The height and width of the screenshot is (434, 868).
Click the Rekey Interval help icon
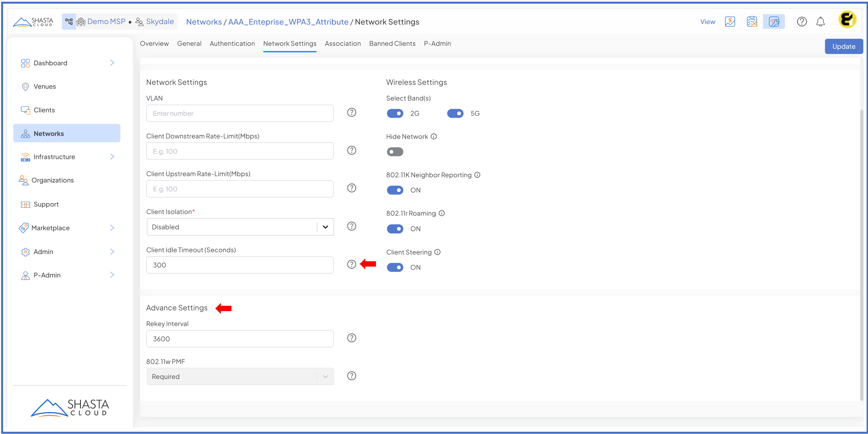click(x=351, y=338)
